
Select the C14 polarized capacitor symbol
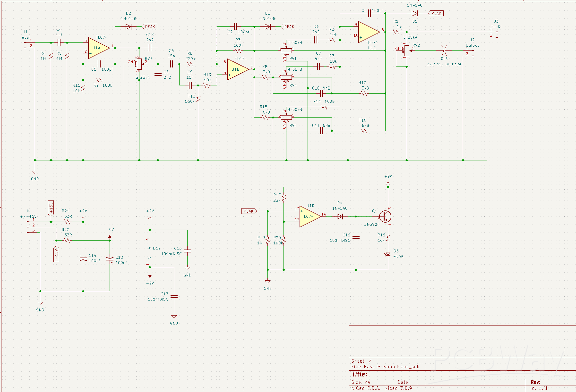point(83,259)
